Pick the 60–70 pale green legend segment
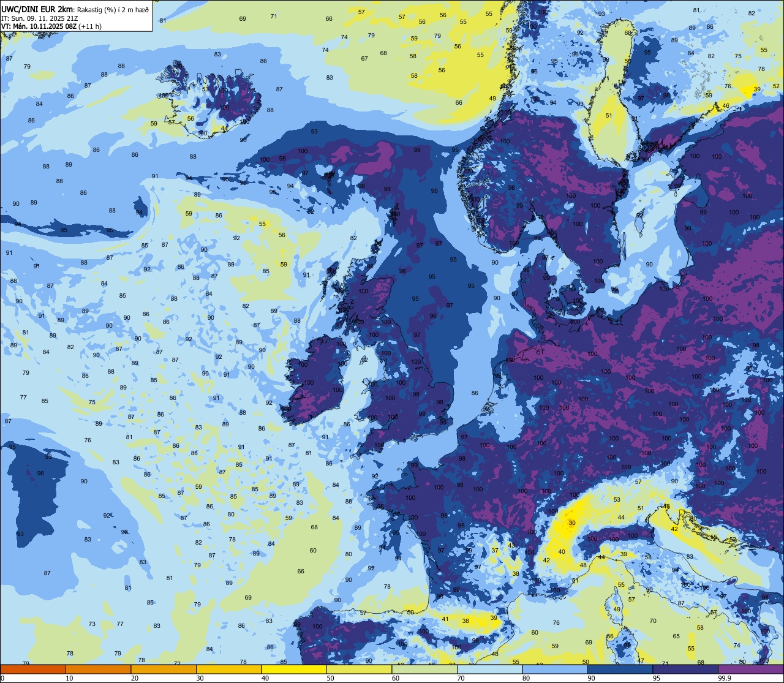Screen dimensions: 784x683 pyautogui.click(x=424, y=669)
